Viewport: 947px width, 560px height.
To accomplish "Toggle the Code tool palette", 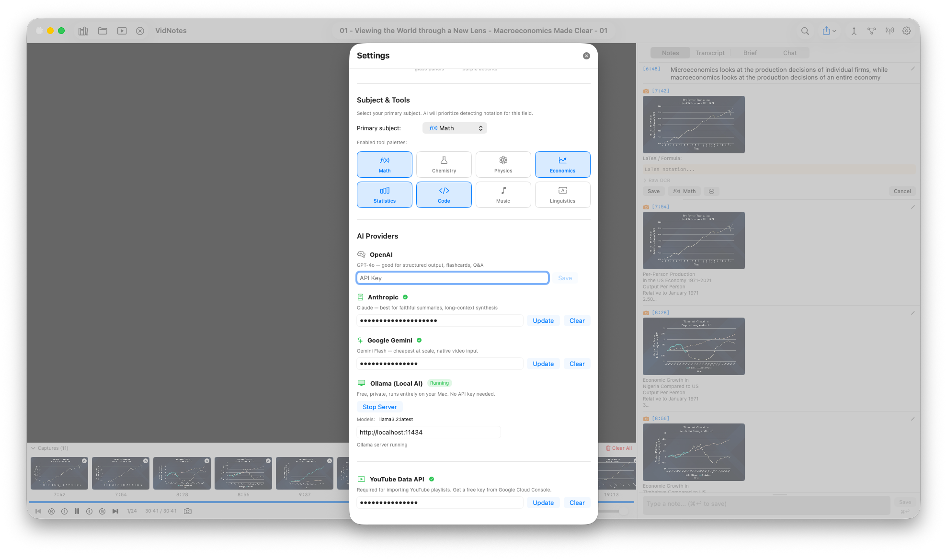I will 444,194.
